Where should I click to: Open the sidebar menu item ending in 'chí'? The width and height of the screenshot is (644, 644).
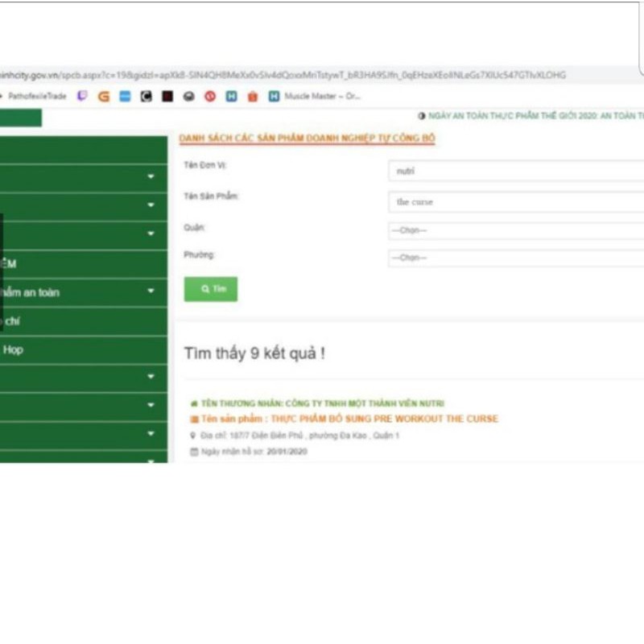pyautogui.click(x=84, y=321)
